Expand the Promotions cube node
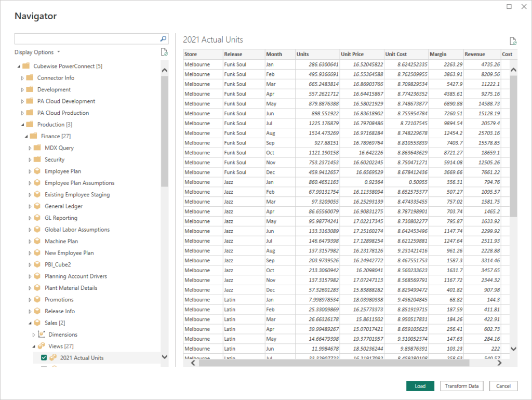Viewport: 532px width, 400px height. (x=30, y=300)
